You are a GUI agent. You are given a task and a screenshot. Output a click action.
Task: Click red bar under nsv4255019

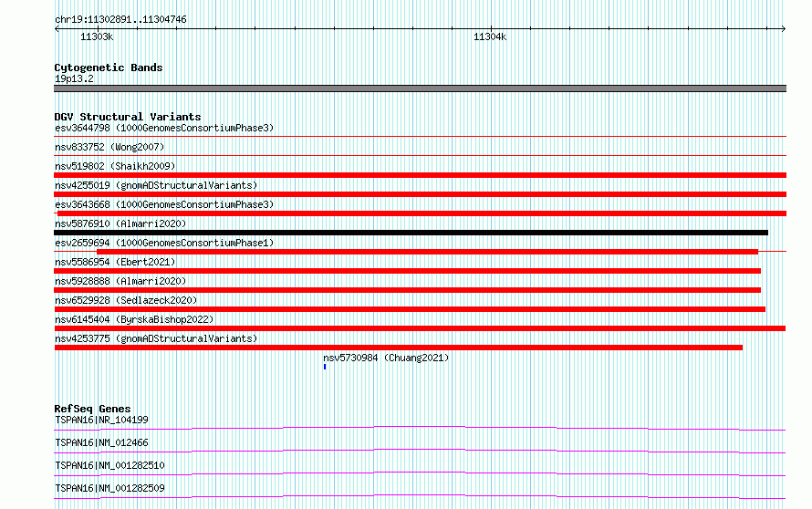point(420,194)
